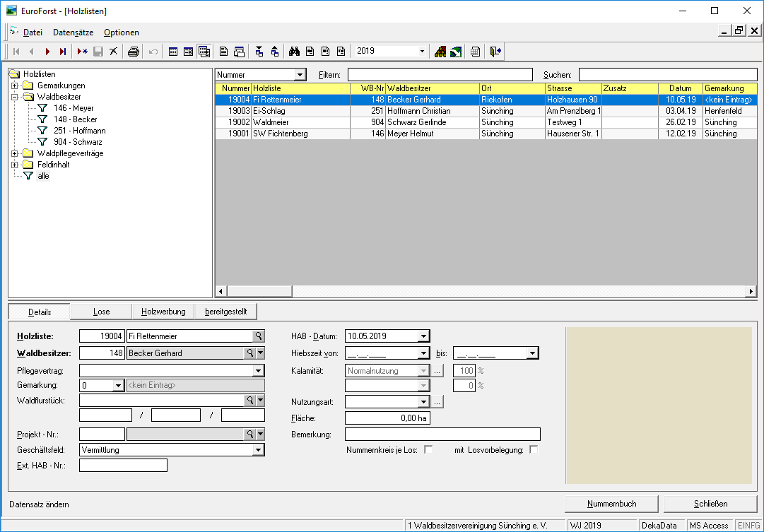Click the Bemerkung input field
764x532 pixels.
click(x=442, y=434)
